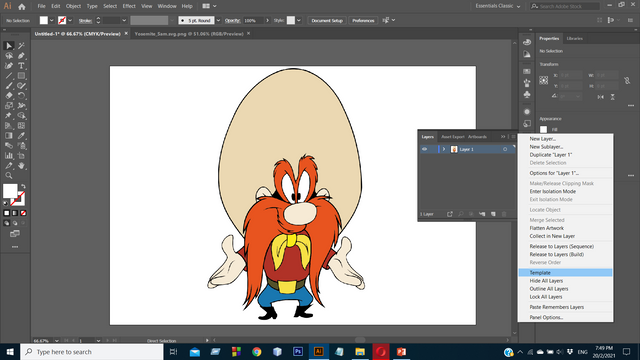Image resolution: width=640 pixels, height=360 pixels.
Task: Set color mode to None
Action: click(23, 213)
